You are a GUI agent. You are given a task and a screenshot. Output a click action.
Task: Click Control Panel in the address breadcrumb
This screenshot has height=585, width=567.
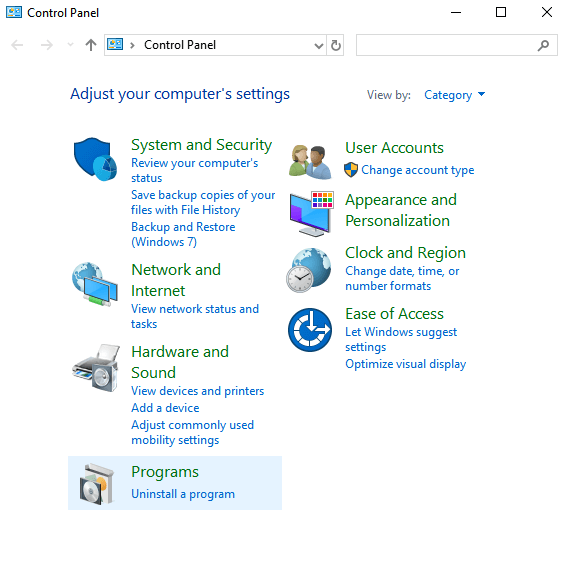[x=180, y=45]
